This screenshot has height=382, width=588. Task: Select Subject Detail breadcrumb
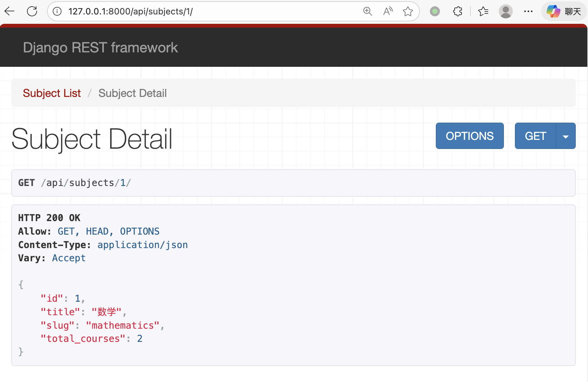point(132,93)
